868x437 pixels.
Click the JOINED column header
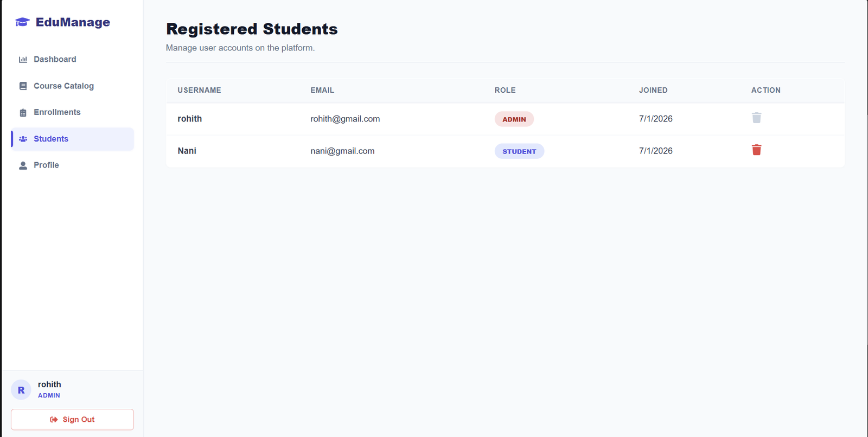pyautogui.click(x=653, y=90)
